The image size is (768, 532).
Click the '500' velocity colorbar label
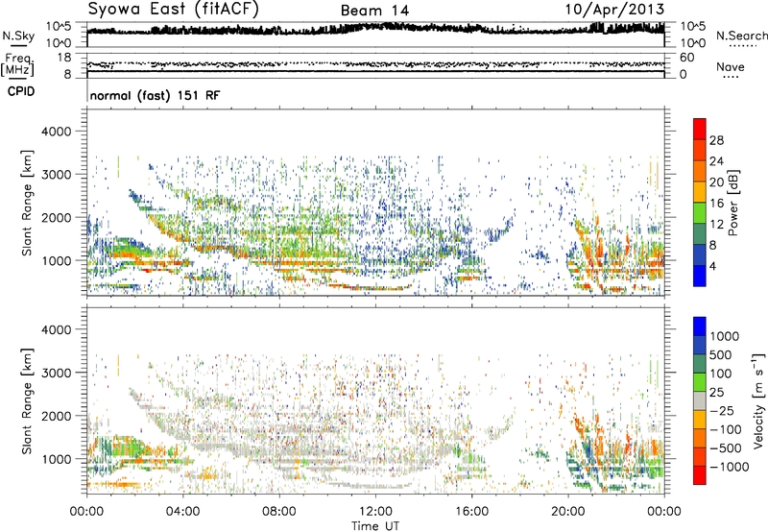tap(721, 354)
